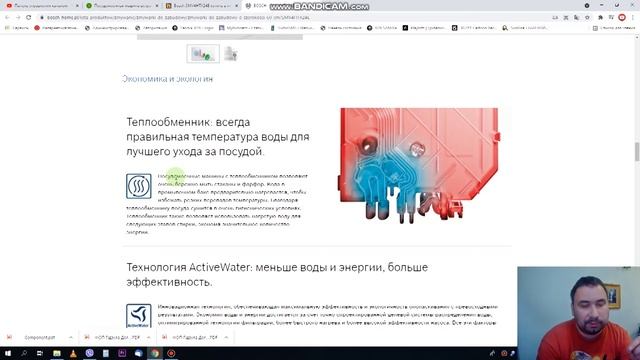Open Adobe Premiere from the taskbar
Screen dimensions: 640x360
122,353
